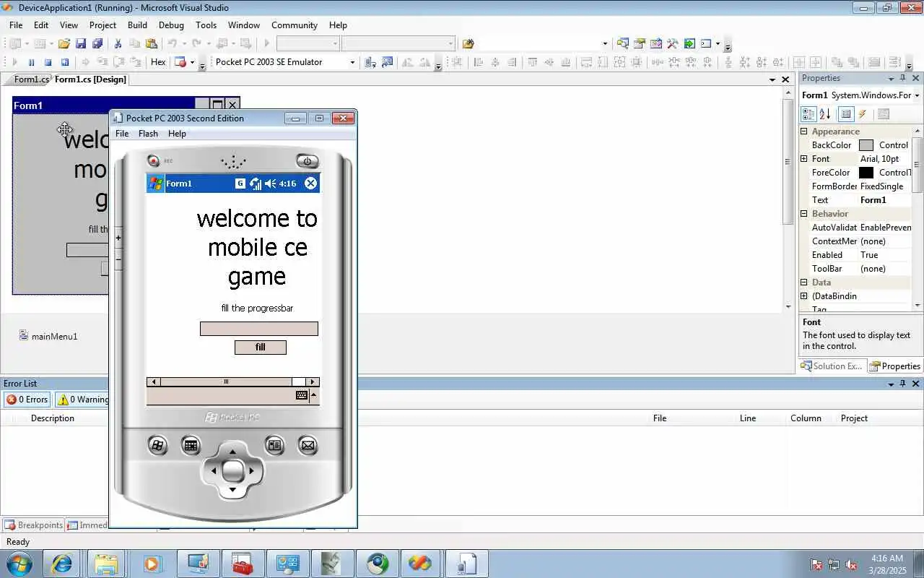Paste from clipboard toolbar icon

click(x=151, y=43)
